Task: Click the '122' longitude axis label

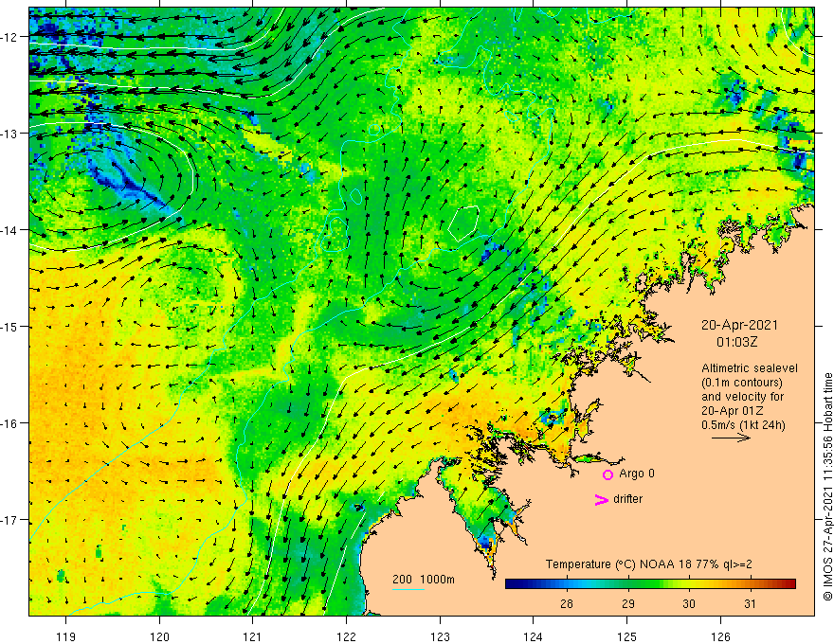Action: point(346,636)
